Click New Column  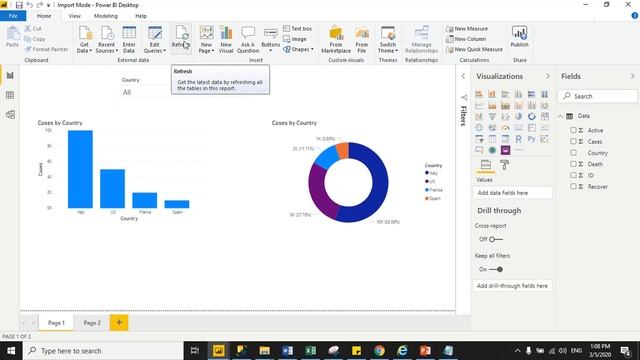pos(466,39)
